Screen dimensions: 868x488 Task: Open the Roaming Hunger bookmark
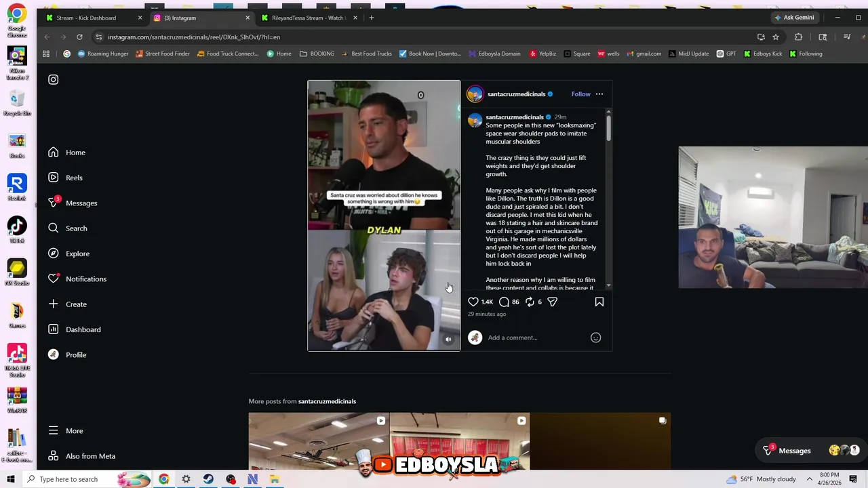click(103, 54)
